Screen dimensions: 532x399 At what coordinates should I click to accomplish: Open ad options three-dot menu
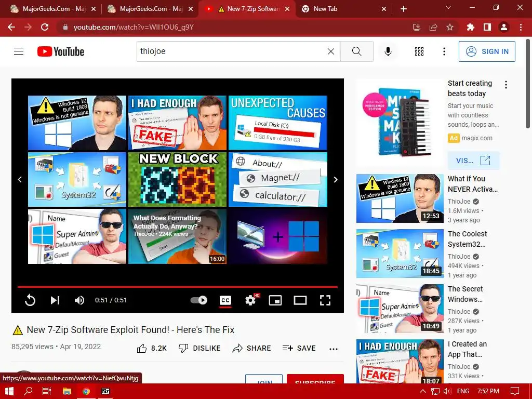[506, 85]
